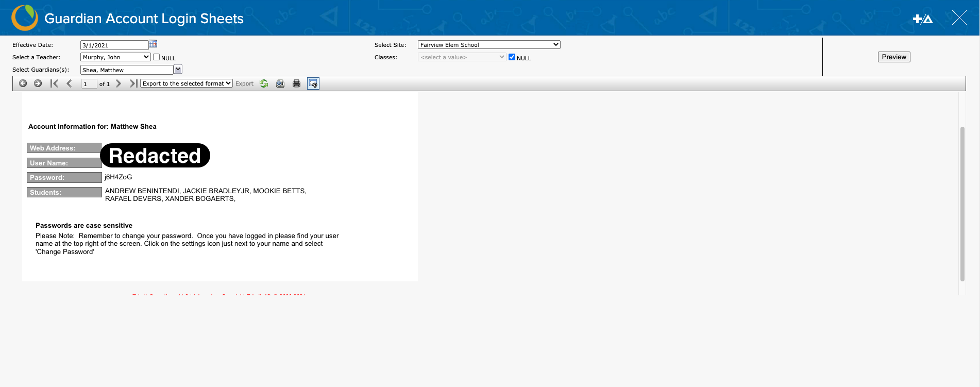Check the NULL box next to Teacher
Screen dimensions: 980x387
[156, 57]
